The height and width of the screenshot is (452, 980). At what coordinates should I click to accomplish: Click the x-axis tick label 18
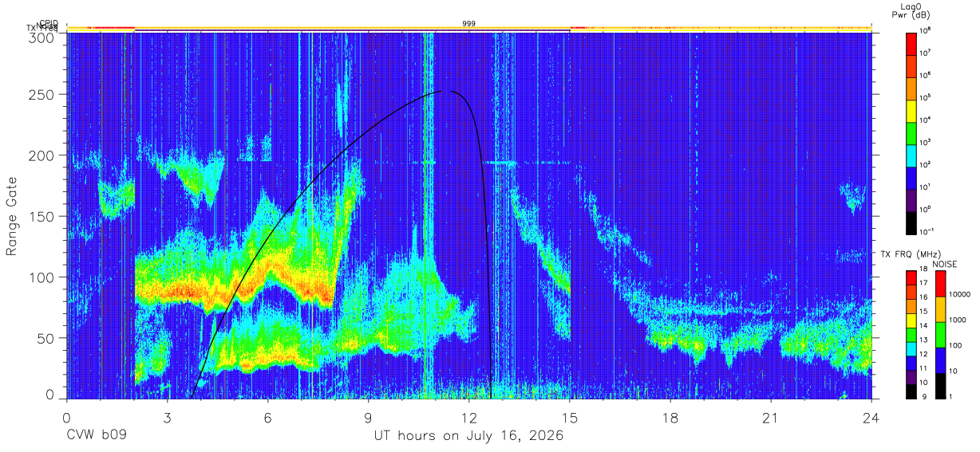(670, 417)
